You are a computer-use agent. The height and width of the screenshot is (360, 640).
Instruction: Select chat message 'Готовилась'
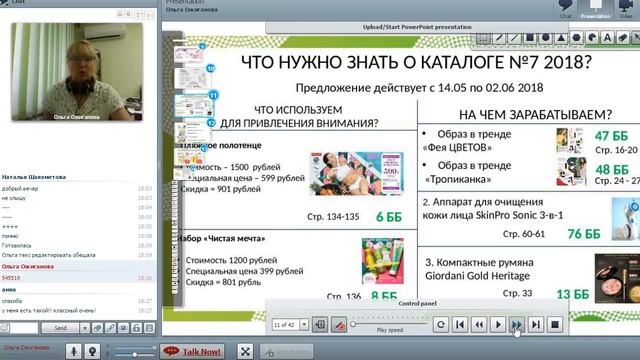click(16, 245)
